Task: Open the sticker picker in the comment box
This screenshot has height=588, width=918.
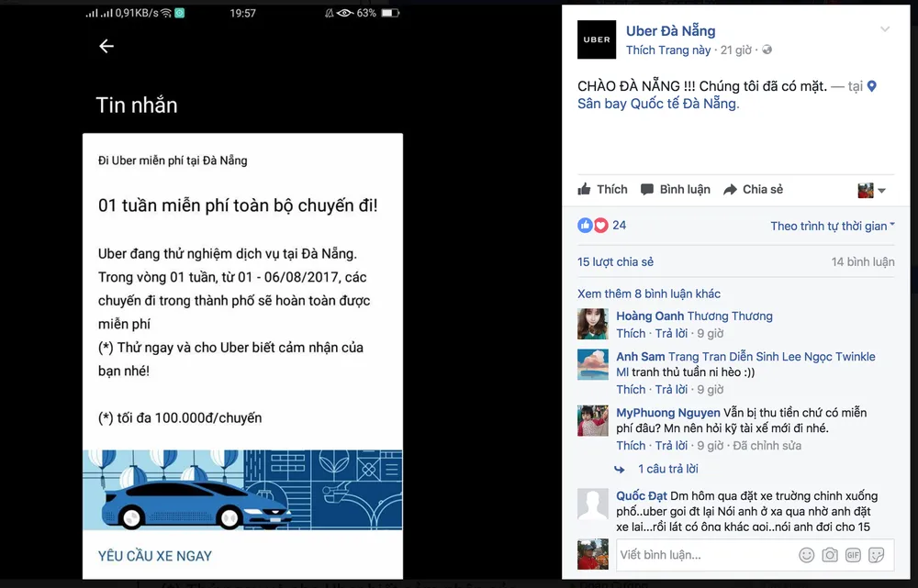Action: 875,555
